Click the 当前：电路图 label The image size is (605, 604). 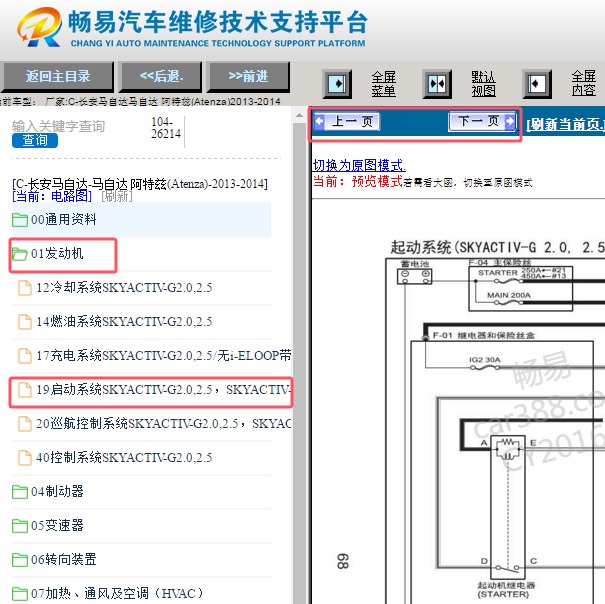(x=52, y=196)
